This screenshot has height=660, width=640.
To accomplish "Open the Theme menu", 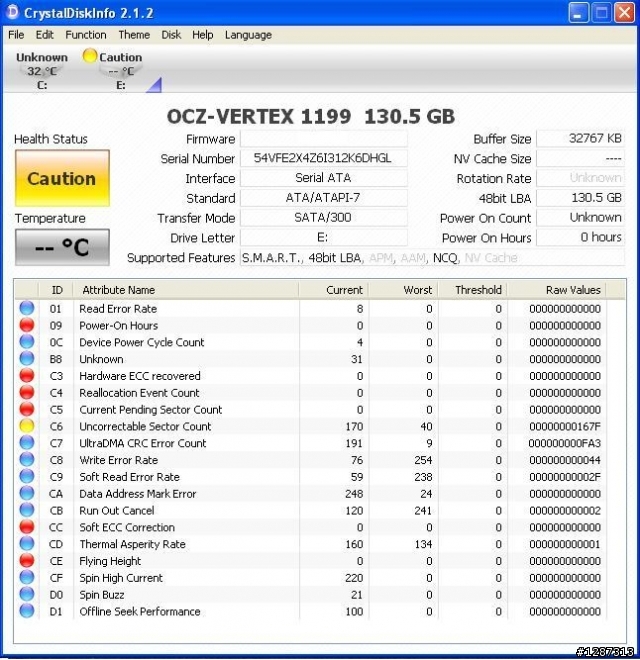I will click(134, 35).
